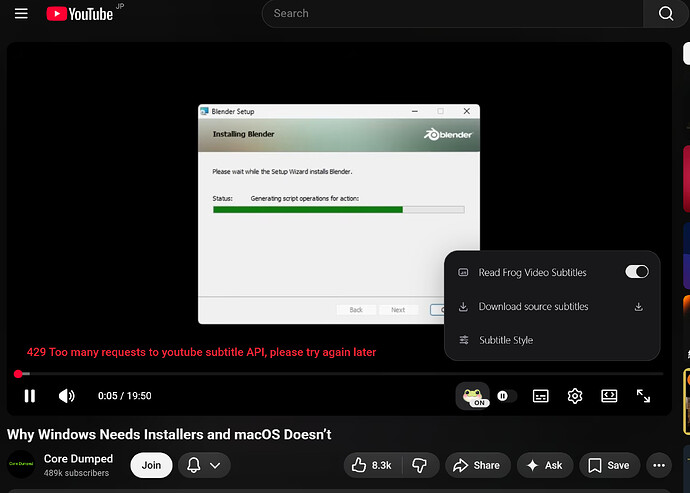Screen dimensions: 690x493
Task: Turn off Read Frog Video Subtitles switch
Action: (637, 272)
